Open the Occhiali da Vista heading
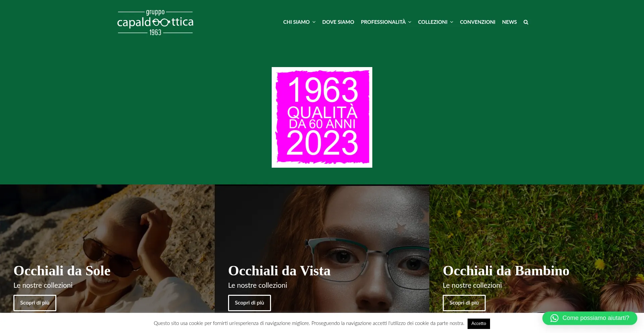Image resolution: width=644 pixels, height=333 pixels. [x=279, y=271]
